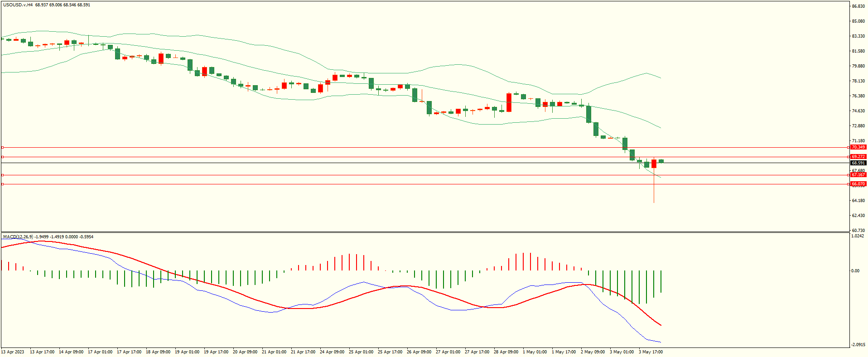Click the tall red candle near 28 Apr 09:00
This screenshot has height=357, width=868.
tap(509, 102)
